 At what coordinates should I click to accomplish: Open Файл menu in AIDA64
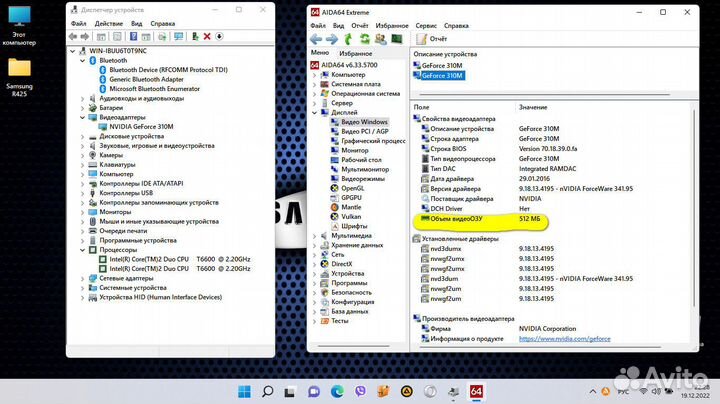[318, 26]
